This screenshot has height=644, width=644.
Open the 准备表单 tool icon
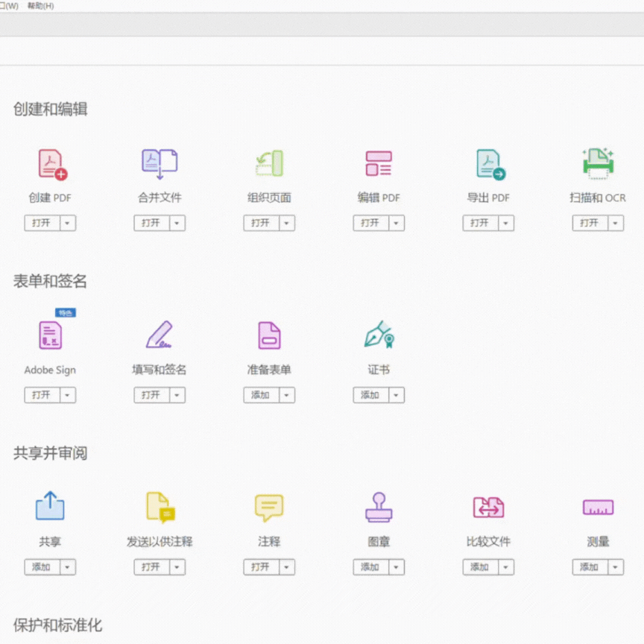(x=268, y=335)
